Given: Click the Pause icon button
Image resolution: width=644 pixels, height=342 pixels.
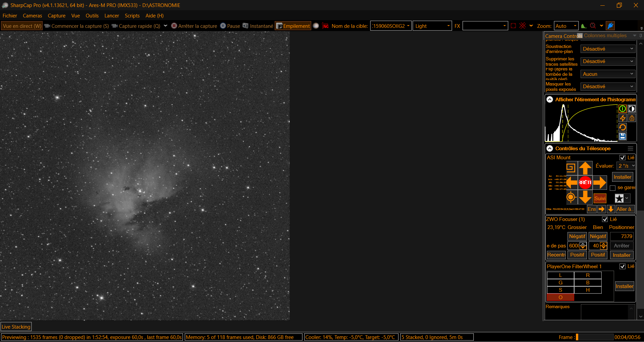Looking at the screenshot, I should coord(230,26).
